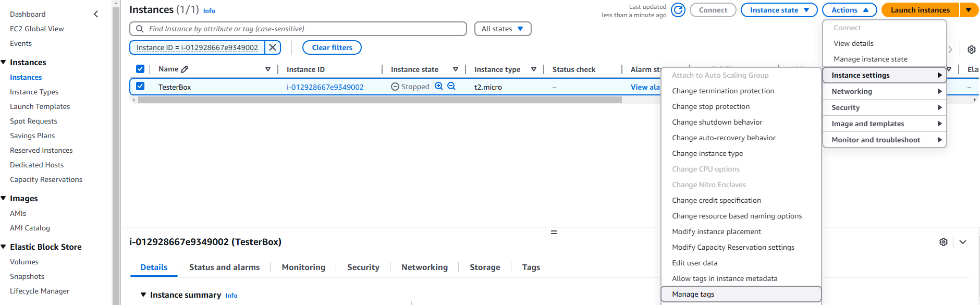Click the zoom-in filter icon beside Stopped
This screenshot has height=305, width=980.
click(x=439, y=87)
